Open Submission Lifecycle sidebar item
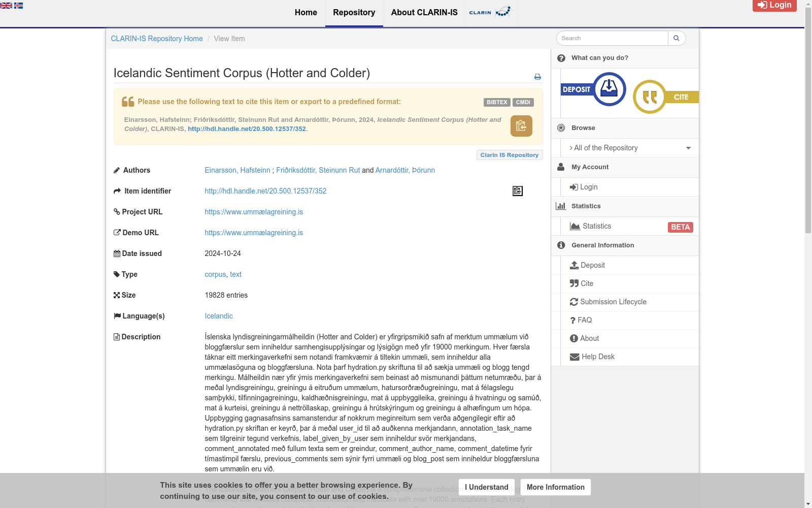 (608, 302)
